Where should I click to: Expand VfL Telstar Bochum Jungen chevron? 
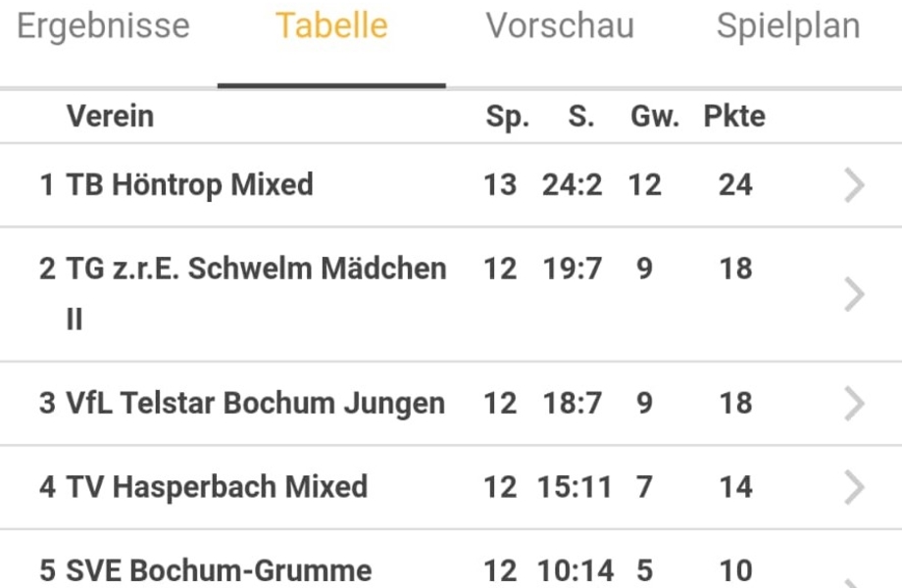coord(854,403)
